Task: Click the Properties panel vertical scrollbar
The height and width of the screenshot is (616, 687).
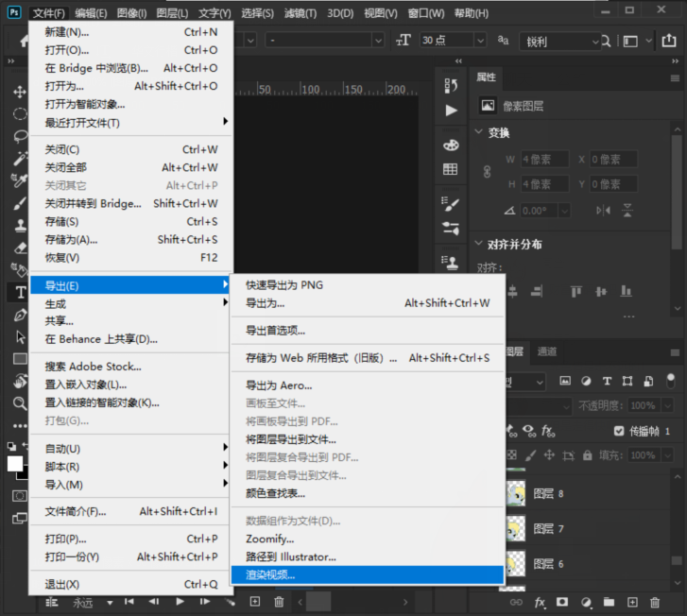Action: pos(677,192)
